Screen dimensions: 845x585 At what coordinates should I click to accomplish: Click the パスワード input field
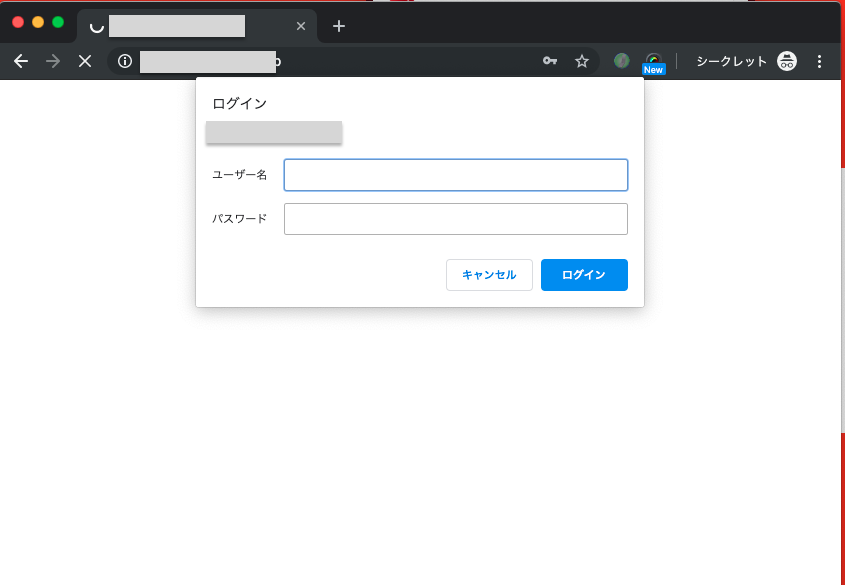pos(455,219)
